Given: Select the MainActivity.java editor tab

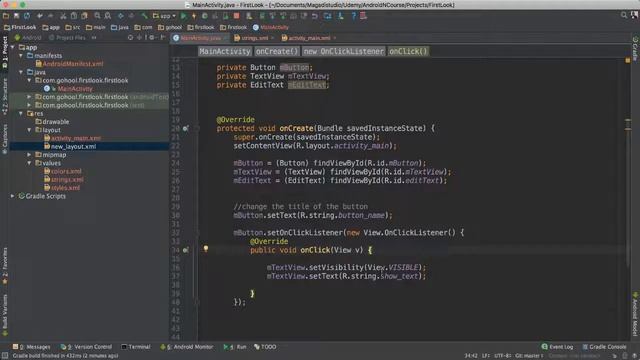Looking at the screenshot, I should (200, 38).
